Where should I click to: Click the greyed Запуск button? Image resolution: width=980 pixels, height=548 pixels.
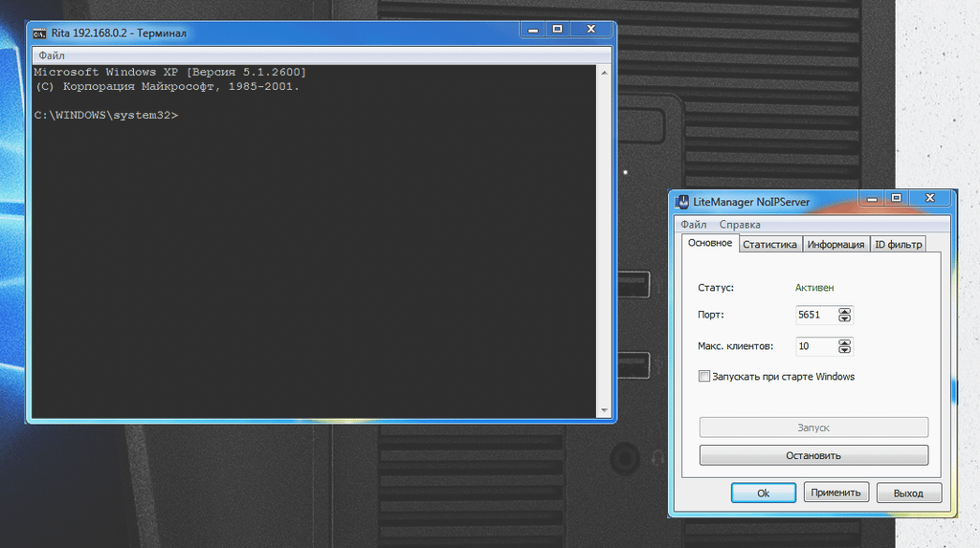tap(813, 427)
